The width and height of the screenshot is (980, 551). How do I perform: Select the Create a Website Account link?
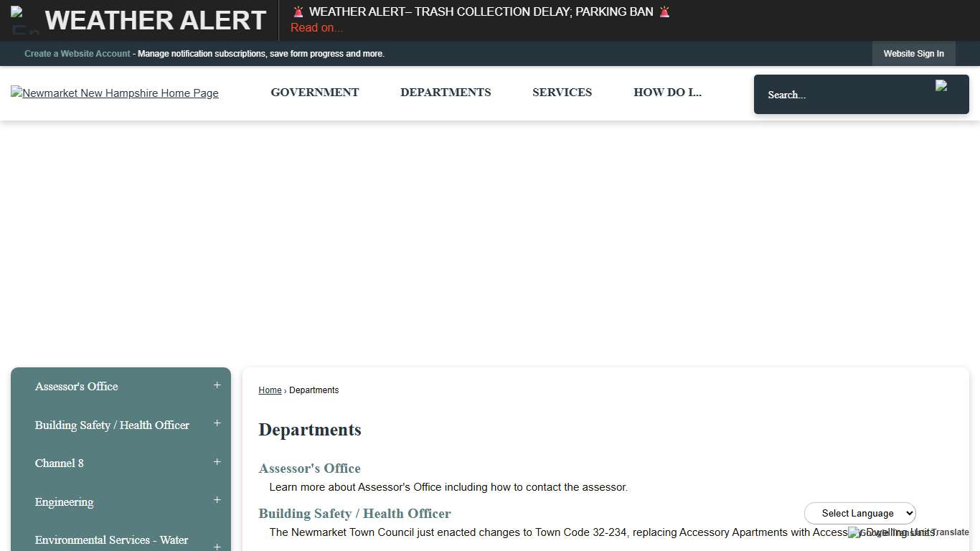(77, 53)
